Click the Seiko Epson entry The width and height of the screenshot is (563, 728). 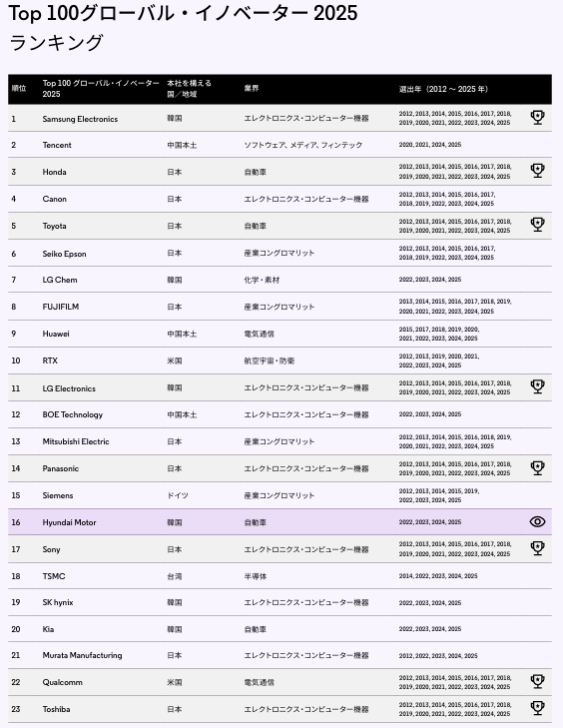(x=64, y=254)
